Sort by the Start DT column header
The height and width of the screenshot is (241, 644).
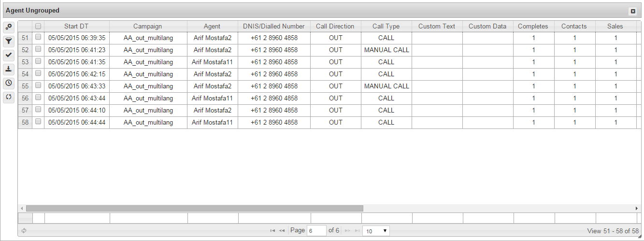click(76, 27)
